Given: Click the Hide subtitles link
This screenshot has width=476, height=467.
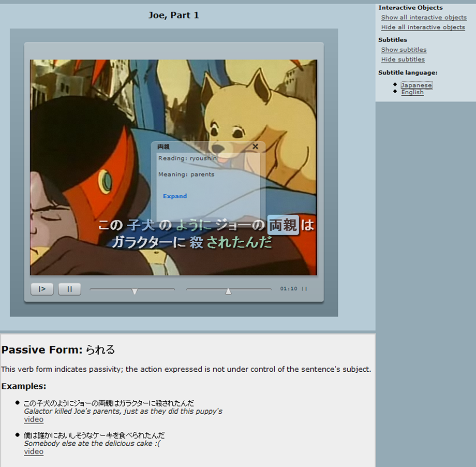Looking at the screenshot, I should tap(403, 60).
